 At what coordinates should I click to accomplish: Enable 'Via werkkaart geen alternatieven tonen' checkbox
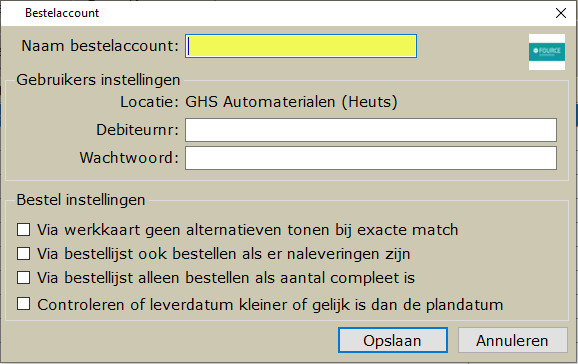[x=24, y=229]
